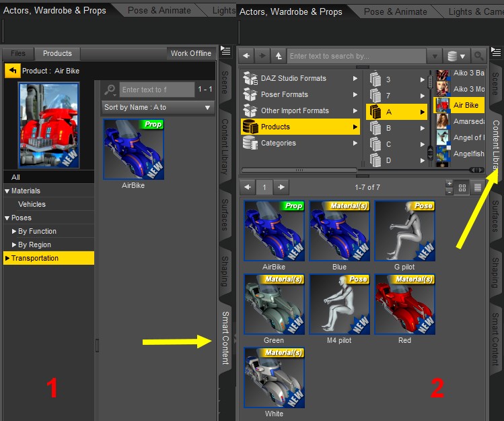Select the G pilot pose thumbnail
This screenshot has height=421, width=504.
(404, 230)
